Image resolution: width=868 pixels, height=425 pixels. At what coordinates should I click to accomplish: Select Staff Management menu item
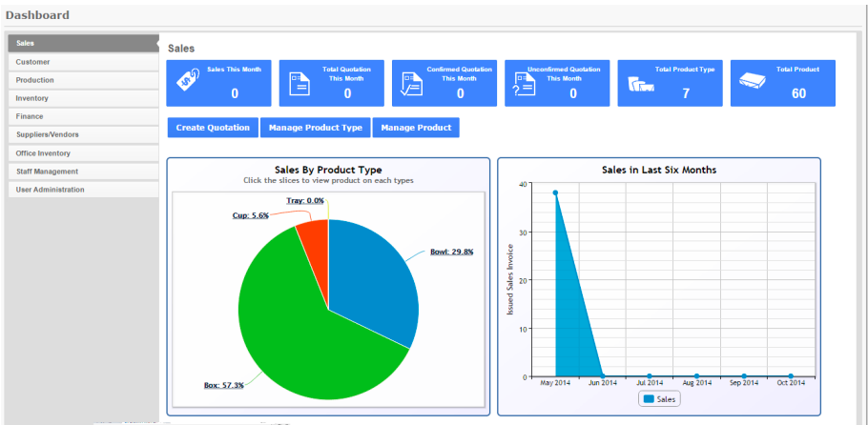(x=82, y=172)
